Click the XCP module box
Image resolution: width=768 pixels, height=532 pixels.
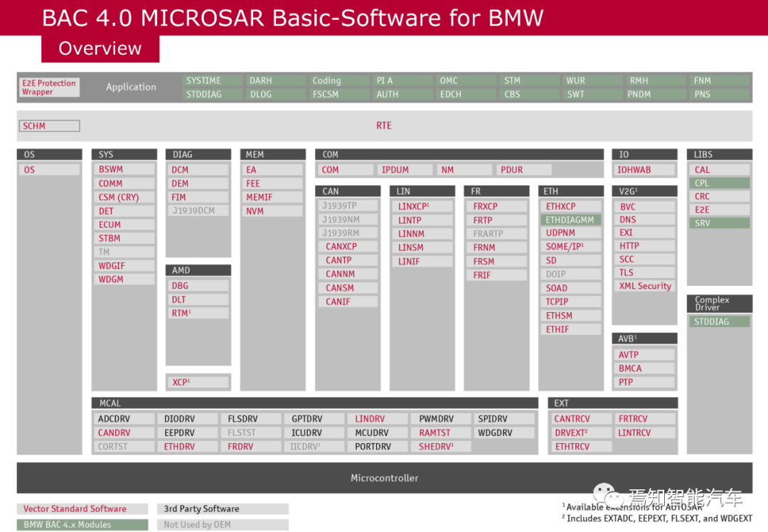198,382
